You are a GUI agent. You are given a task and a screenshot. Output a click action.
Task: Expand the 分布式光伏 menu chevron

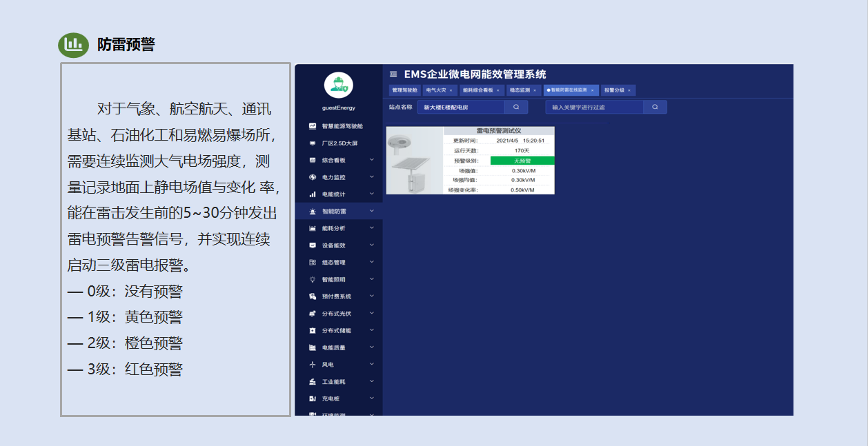coord(372,314)
